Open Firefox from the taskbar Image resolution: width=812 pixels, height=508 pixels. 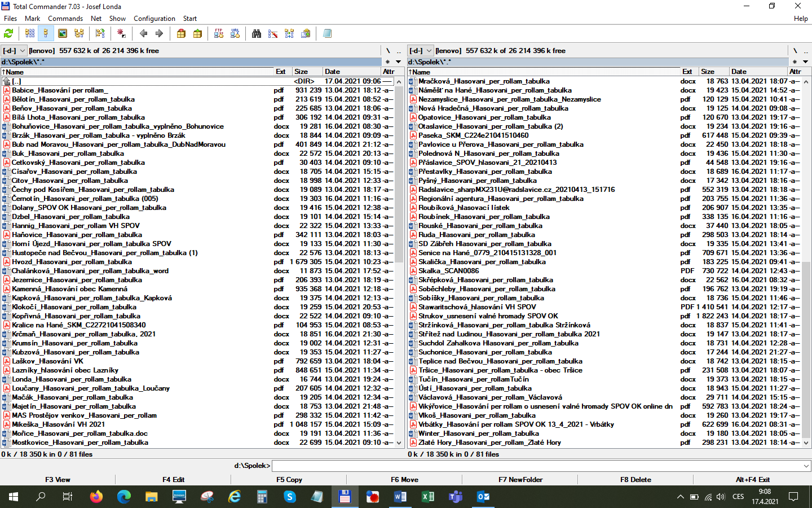coord(96,497)
